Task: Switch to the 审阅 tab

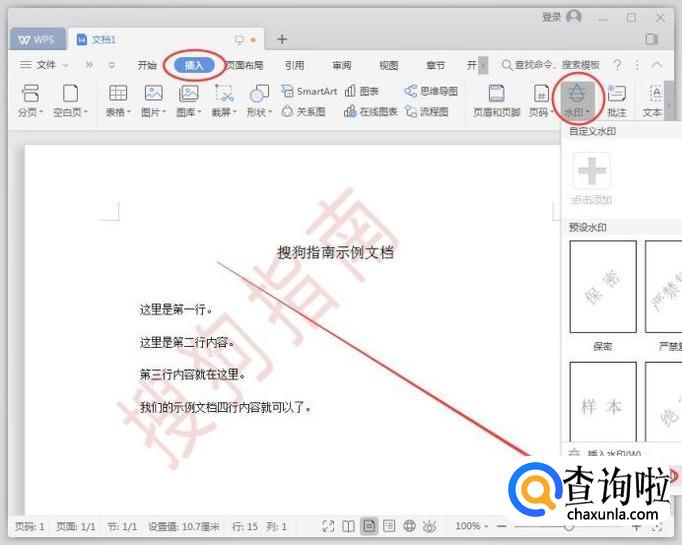Action: (342, 65)
